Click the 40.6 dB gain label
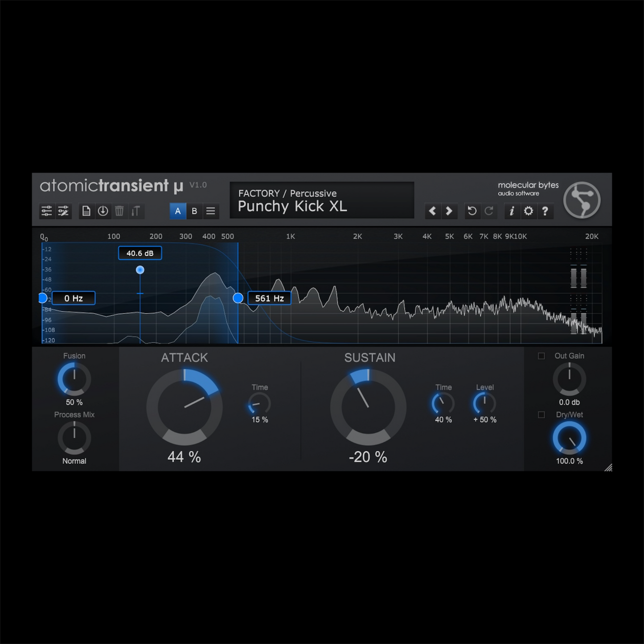 (140, 253)
